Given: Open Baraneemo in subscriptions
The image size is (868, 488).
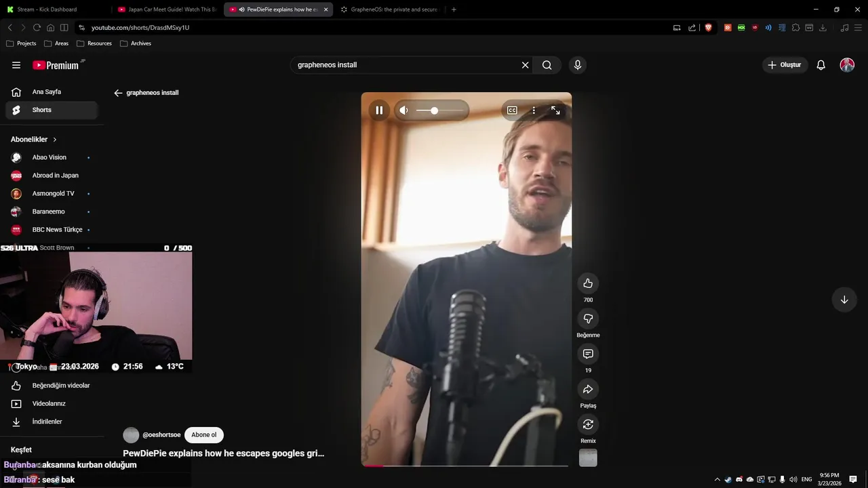Looking at the screenshot, I should pyautogui.click(x=52, y=211).
